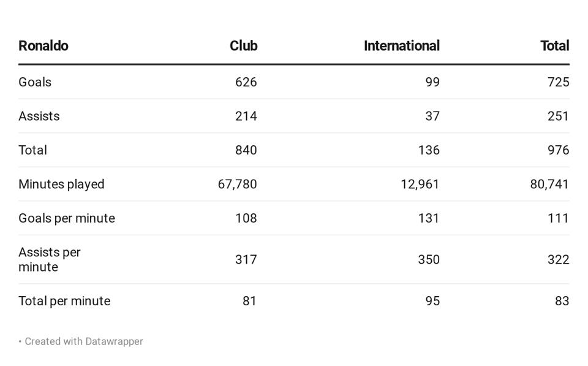Select total minutes value 80,741
The height and width of the screenshot is (366, 588).
point(549,185)
